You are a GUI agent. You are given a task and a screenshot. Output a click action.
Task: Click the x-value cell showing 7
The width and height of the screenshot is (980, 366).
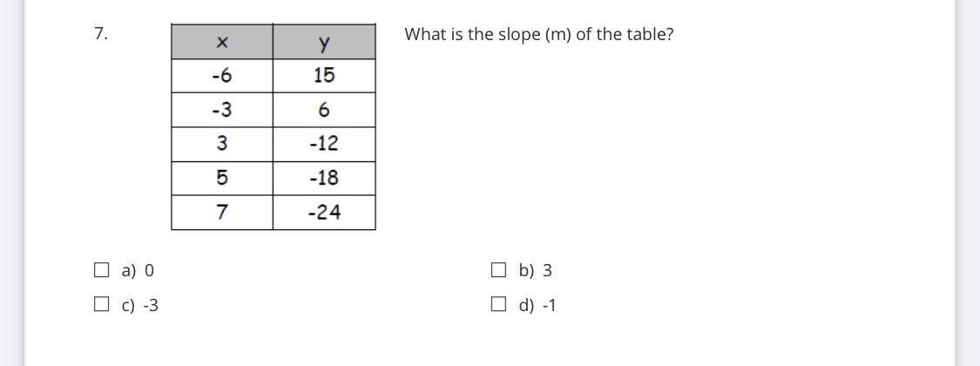[222, 212]
